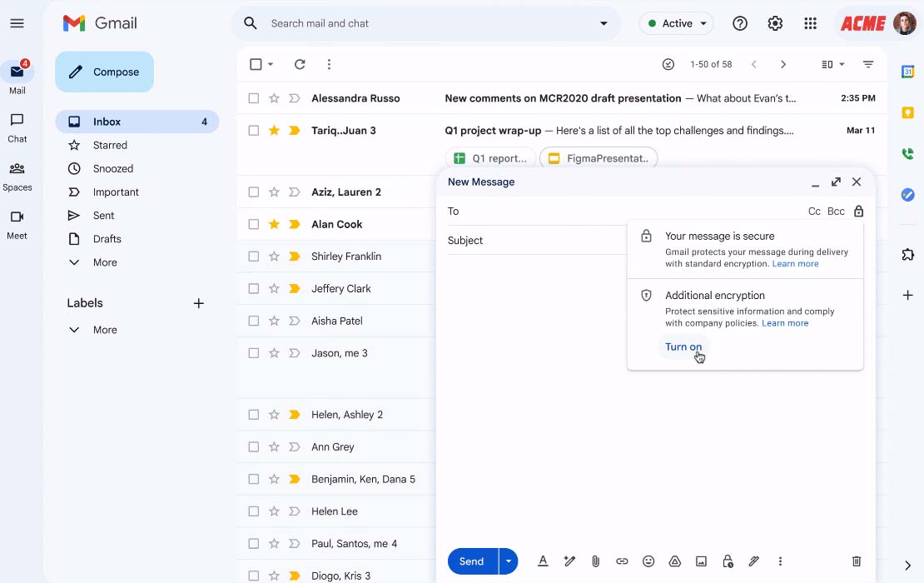Screen dimensions: 924x583
Task: Expand the side panel chevron
Action: [907, 566]
